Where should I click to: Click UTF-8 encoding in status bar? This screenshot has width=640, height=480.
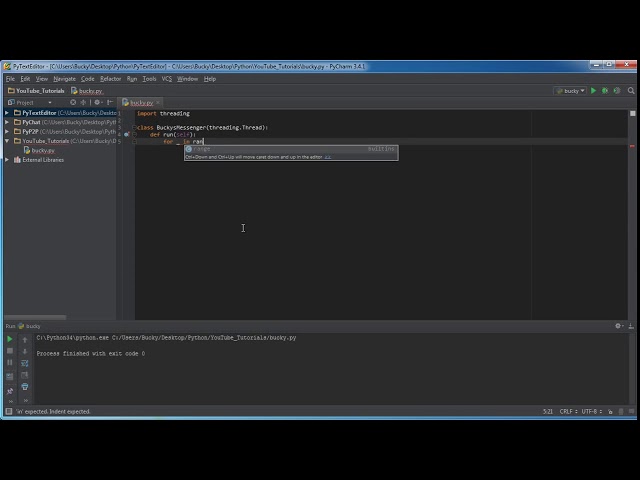(x=591, y=411)
